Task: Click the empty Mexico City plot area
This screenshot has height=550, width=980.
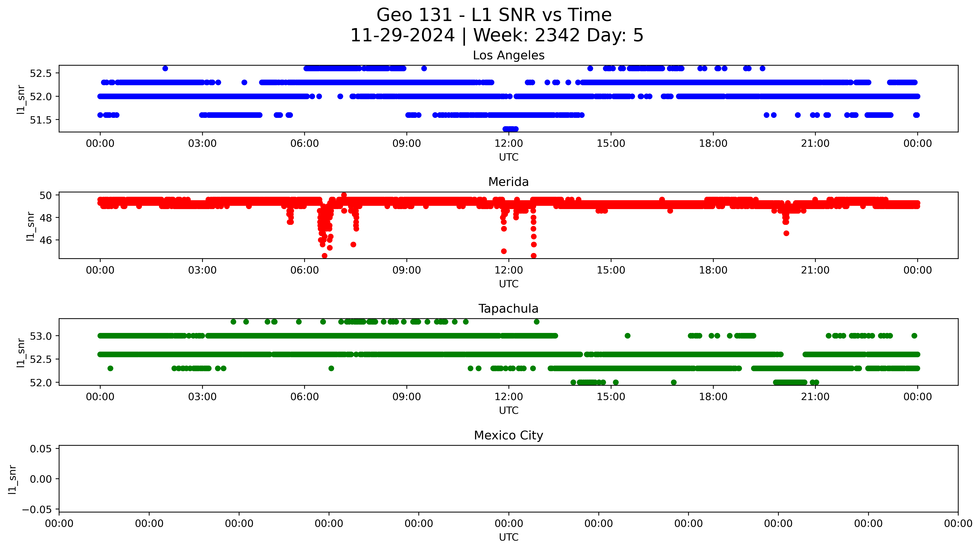Action: (x=508, y=479)
